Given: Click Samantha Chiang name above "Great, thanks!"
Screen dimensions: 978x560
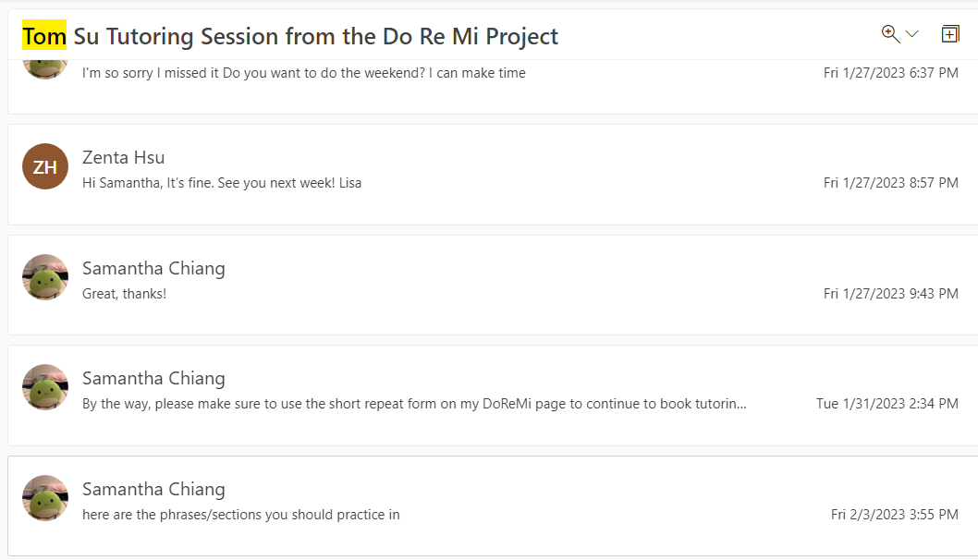Looking at the screenshot, I should [153, 268].
